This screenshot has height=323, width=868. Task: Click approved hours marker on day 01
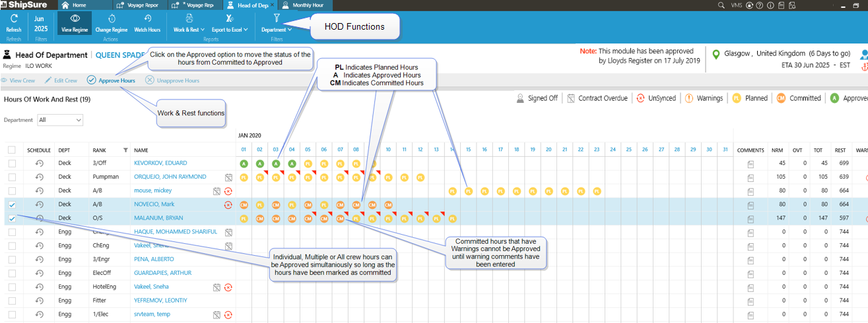(x=244, y=163)
